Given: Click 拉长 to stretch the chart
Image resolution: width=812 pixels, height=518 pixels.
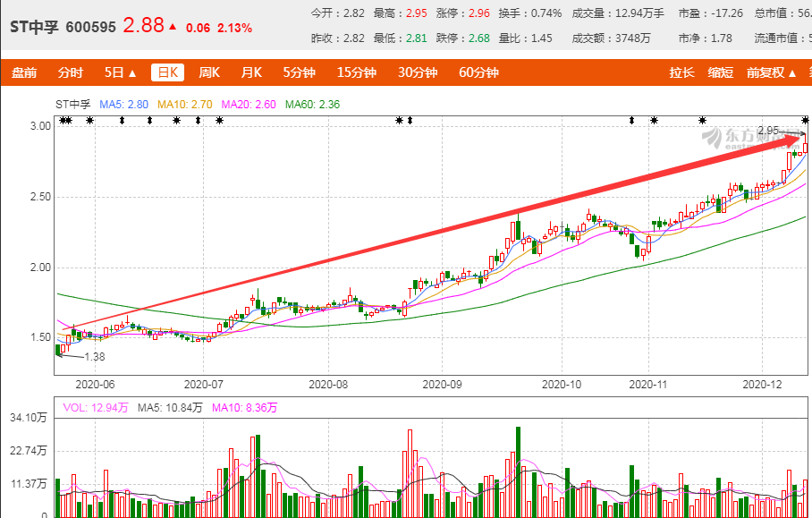Looking at the screenshot, I should point(681,72).
